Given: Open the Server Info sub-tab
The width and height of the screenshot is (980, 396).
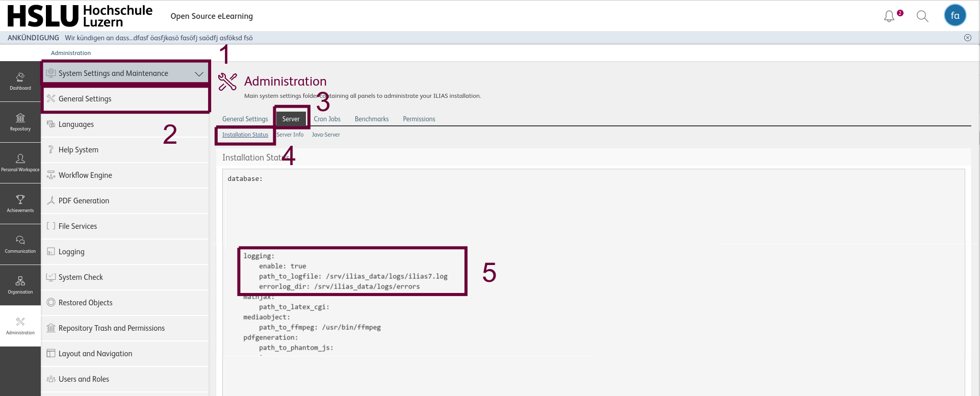Looking at the screenshot, I should [290, 135].
